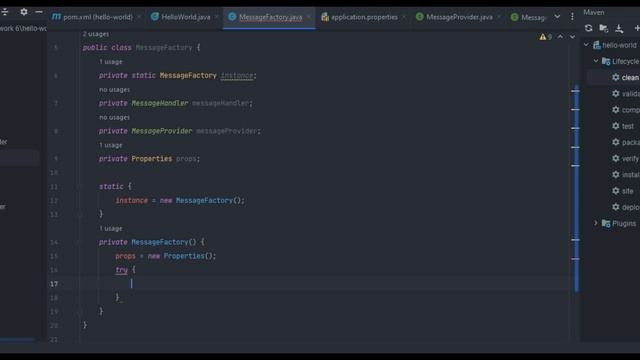This screenshot has height=360, width=640.
Task: Click the editor vertical scrollbar
Action: 576,188
